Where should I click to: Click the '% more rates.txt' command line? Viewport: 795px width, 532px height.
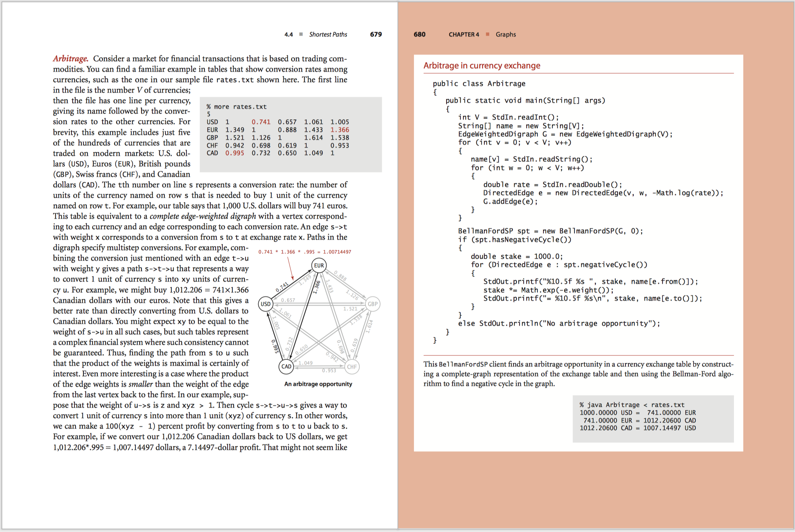tap(237, 107)
